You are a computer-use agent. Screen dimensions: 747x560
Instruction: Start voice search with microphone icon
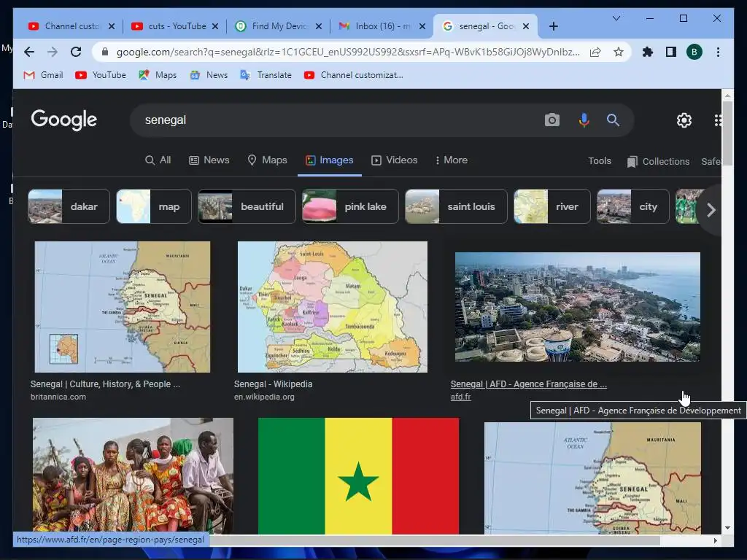point(584,120)
